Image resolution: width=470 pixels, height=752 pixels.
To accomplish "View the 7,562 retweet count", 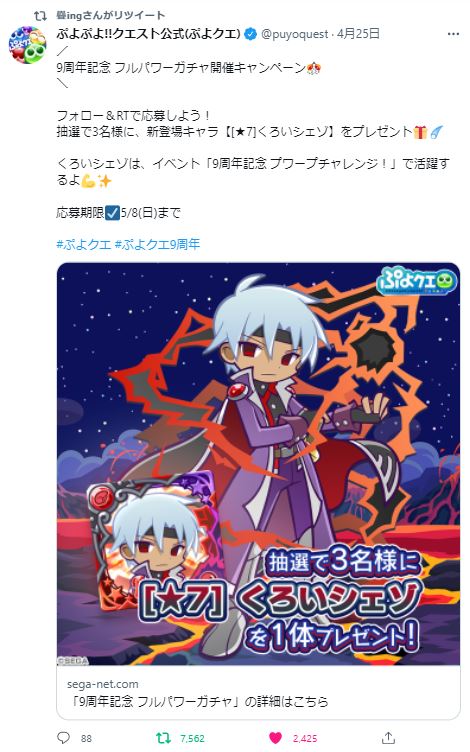I will coord(192,739).
